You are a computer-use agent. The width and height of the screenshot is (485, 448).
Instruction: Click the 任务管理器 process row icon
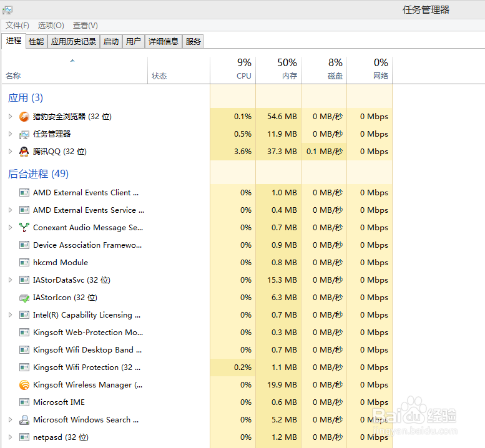click(24, 134)
